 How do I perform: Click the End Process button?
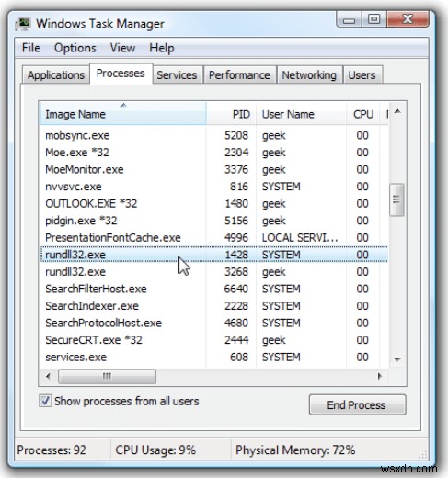tap(357, 405)
